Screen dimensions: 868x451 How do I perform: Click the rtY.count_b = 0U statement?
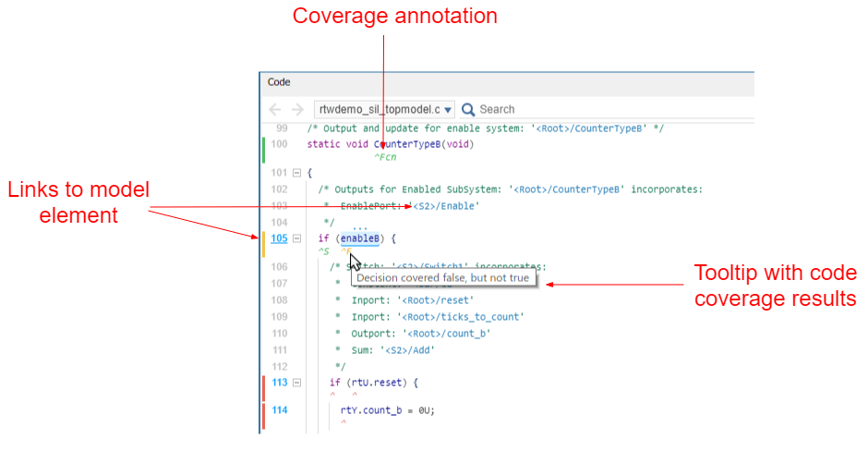click(x=388, y=410)
